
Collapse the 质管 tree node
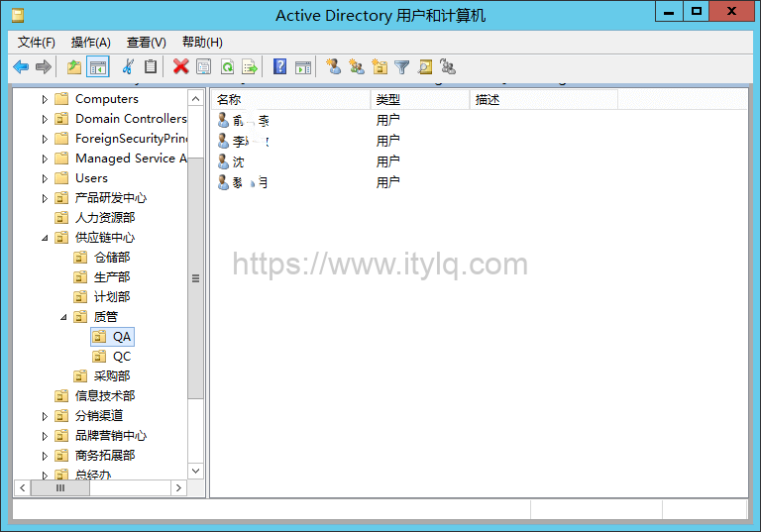[x=63, y=317]
